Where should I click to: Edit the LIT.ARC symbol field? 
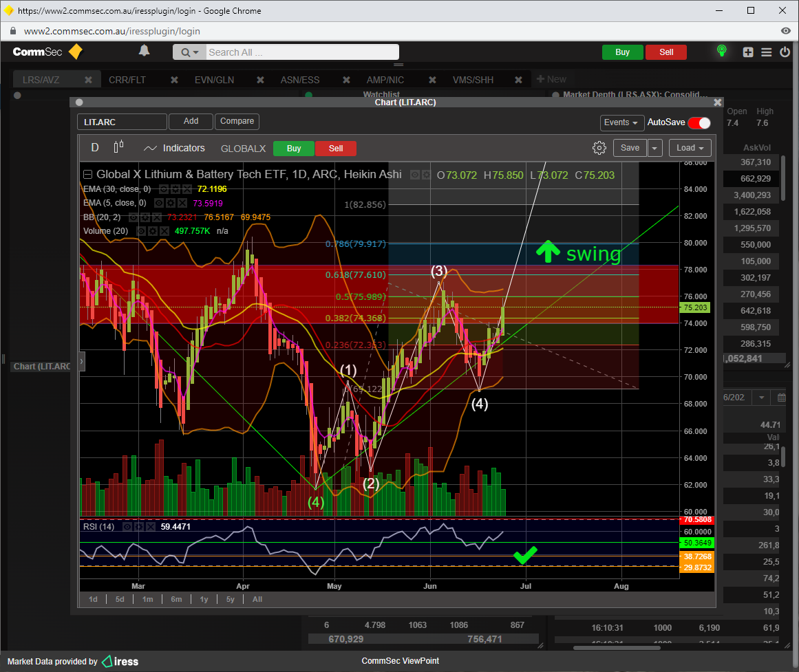[122, 122]
